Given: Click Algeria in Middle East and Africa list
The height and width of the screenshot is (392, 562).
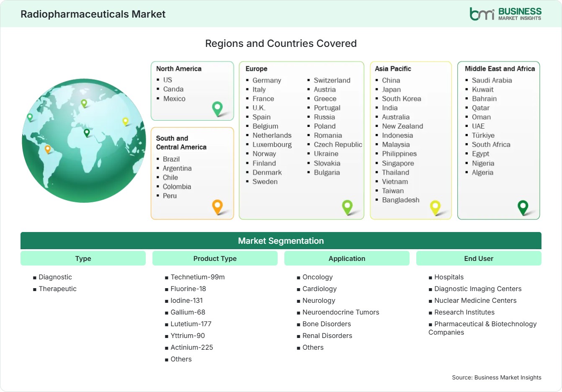Looking at the screenshot, I should [482, 173].
